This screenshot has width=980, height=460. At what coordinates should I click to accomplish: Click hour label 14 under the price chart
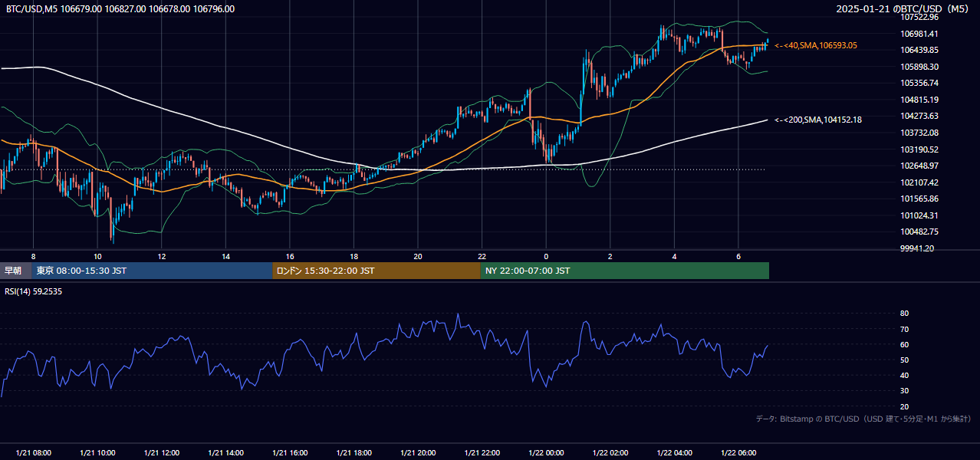pos(225,256)
